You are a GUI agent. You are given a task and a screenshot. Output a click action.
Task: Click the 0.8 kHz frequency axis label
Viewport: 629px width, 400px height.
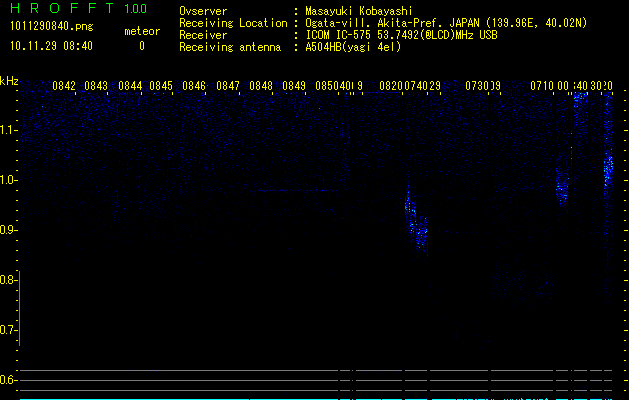[x=8, y=280]
